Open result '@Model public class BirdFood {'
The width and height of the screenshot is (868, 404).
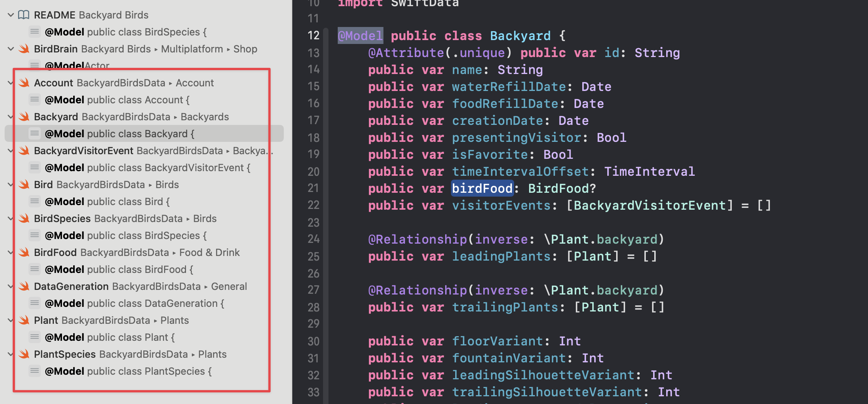(x=119, y=269)
